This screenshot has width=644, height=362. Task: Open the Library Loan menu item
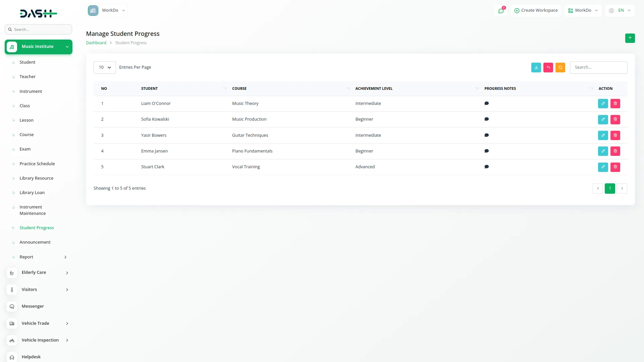coord(32,193)
